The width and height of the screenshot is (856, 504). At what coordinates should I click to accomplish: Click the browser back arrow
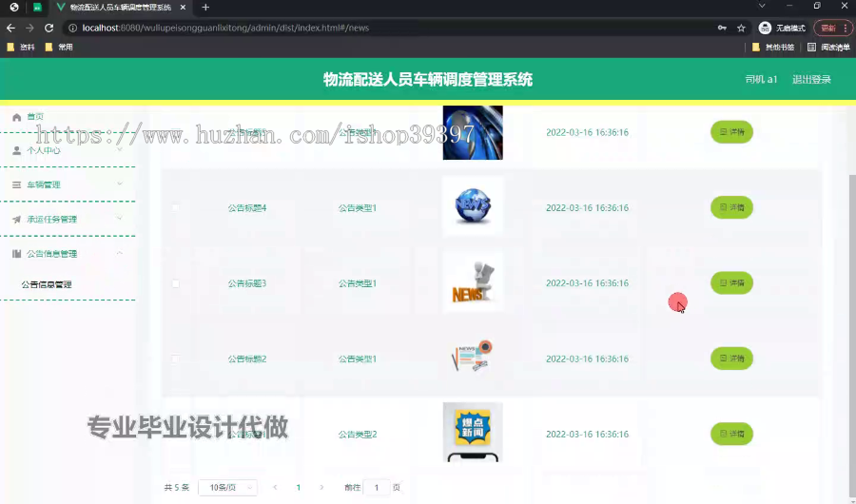coord(10,28)
